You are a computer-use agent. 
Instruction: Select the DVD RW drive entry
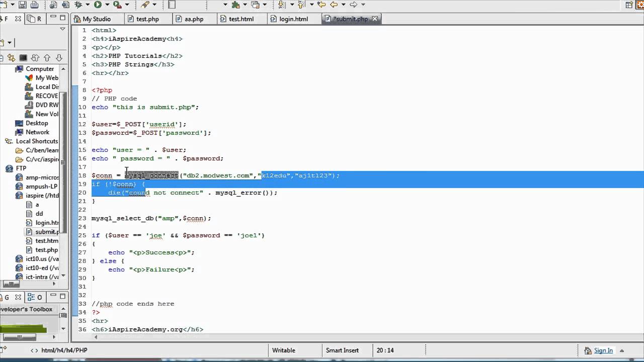[47, 105]
